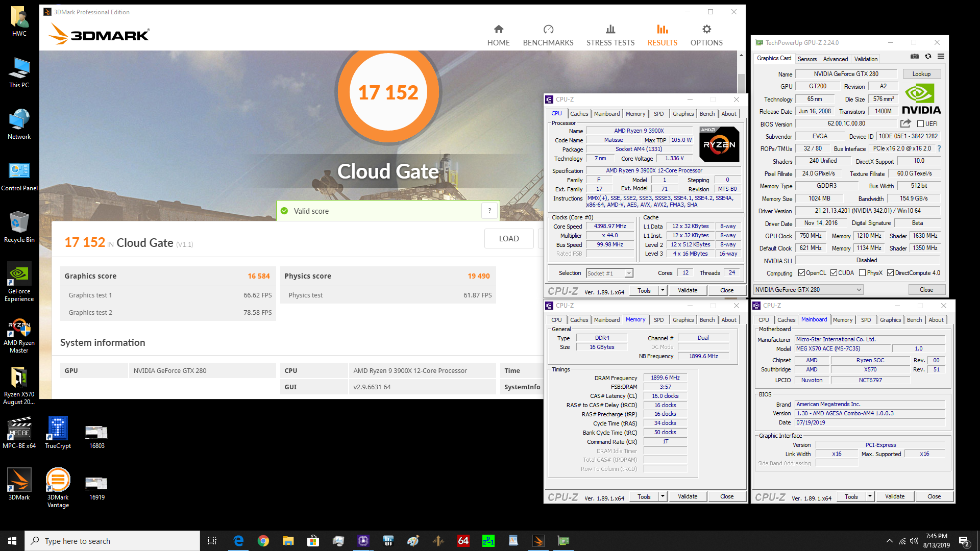Click GPU-Z BIOS export share icon
Viewport: 980px width, 551px height.
(905, 123)
